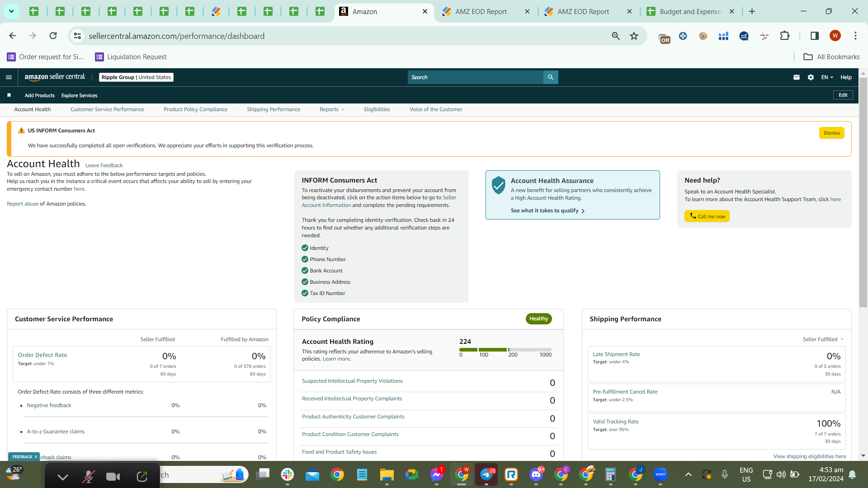This screenshot has height=488, width=868.
Task: Click Add Products in the navigation bar
Action: tap(40, 95)
